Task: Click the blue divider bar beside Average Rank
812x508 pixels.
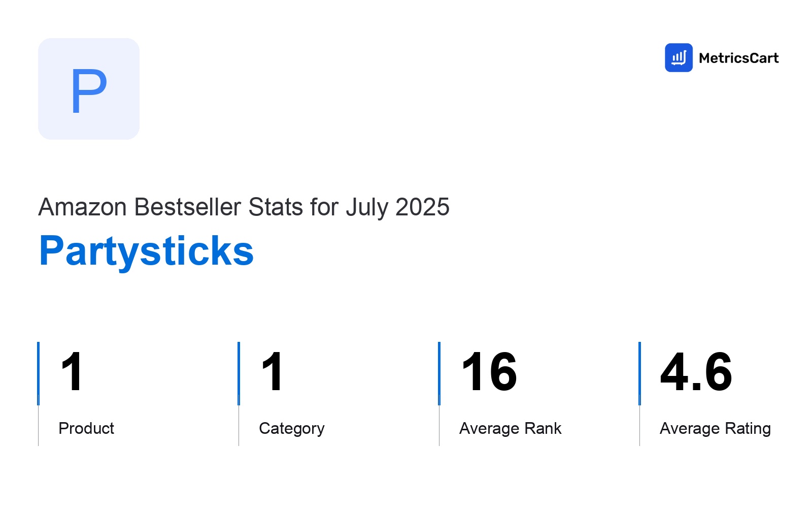Action: point(439,373)
